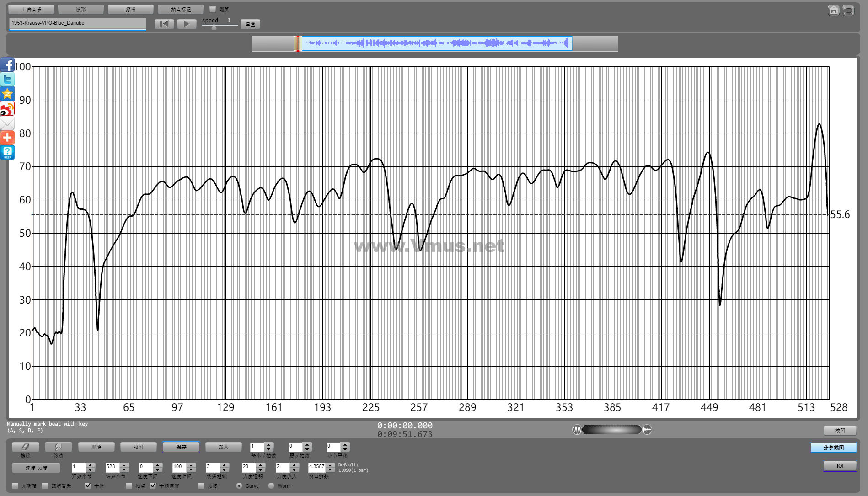868x496 pixels.
Task: Click the IOI button
Action: (840, 466)
